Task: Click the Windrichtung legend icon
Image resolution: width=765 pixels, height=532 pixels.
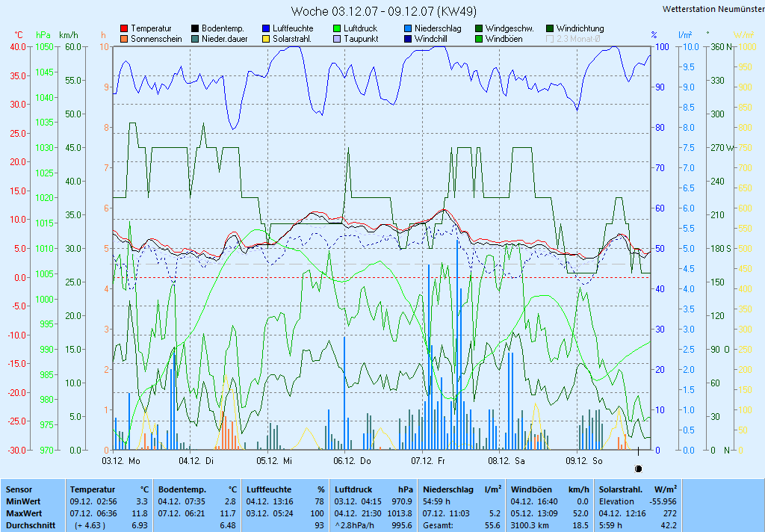Action: [x=550, y=28]
